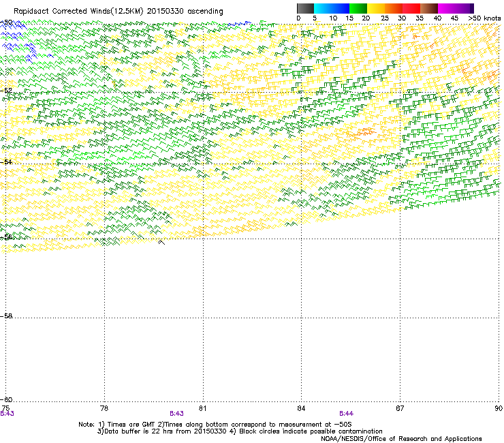Image resolution: width=504 pixels, height=443 pixels.
Task: Click the '84' longitude axis label
Action: [301, 408]
